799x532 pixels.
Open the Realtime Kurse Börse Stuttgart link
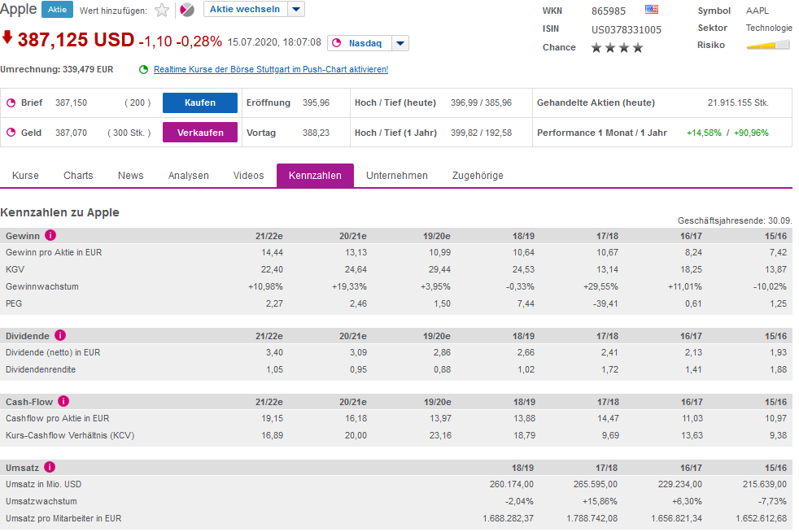[x=271, y=69]
